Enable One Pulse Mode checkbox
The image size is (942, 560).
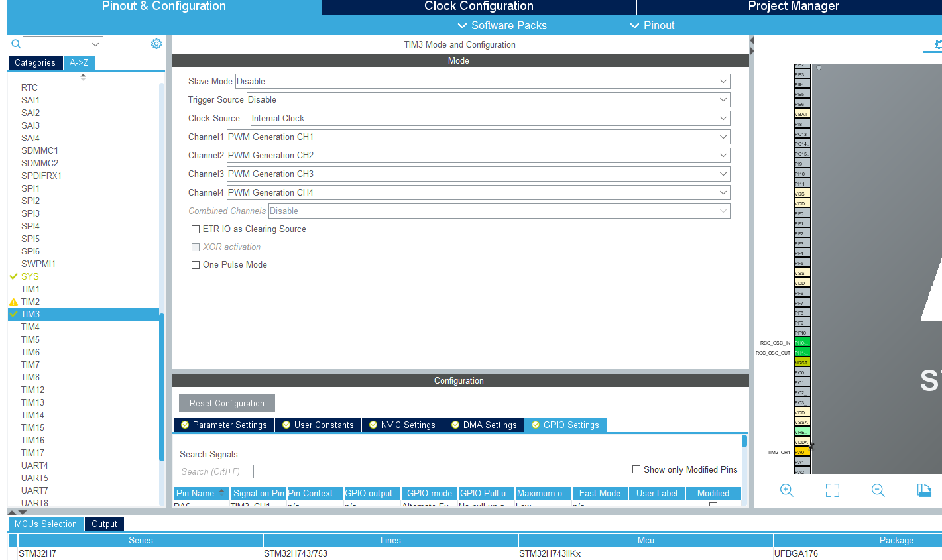[x=196, y=265]
